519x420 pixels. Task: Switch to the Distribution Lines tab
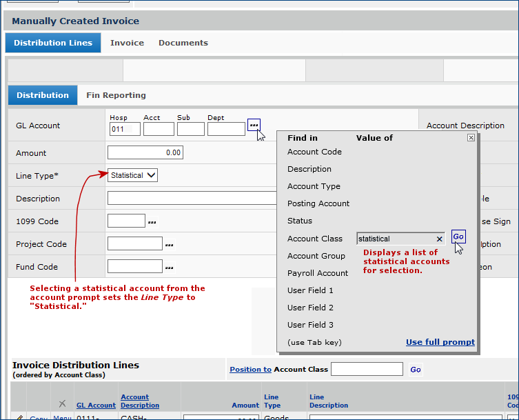[x=53, y=43]
